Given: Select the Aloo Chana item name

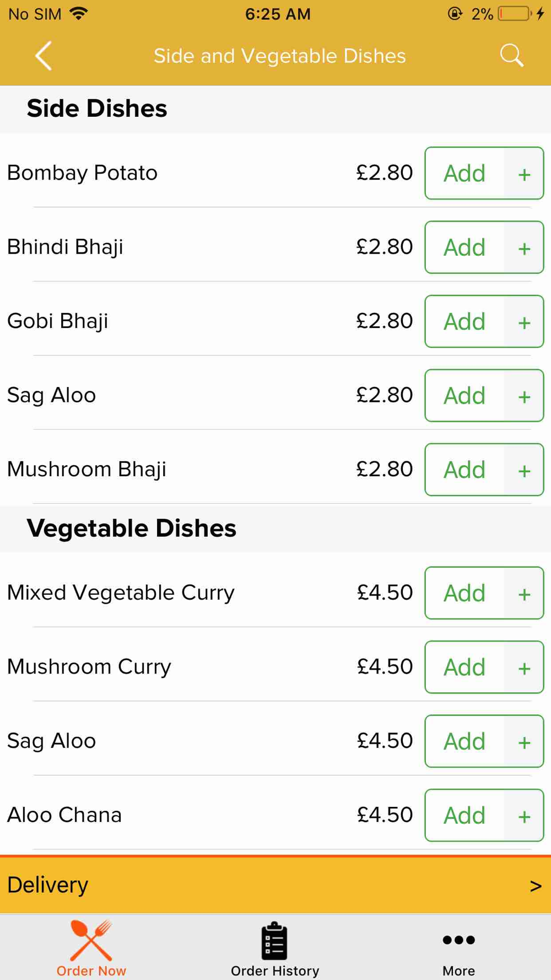Looking at the screenshot, I should pos(64,815).
